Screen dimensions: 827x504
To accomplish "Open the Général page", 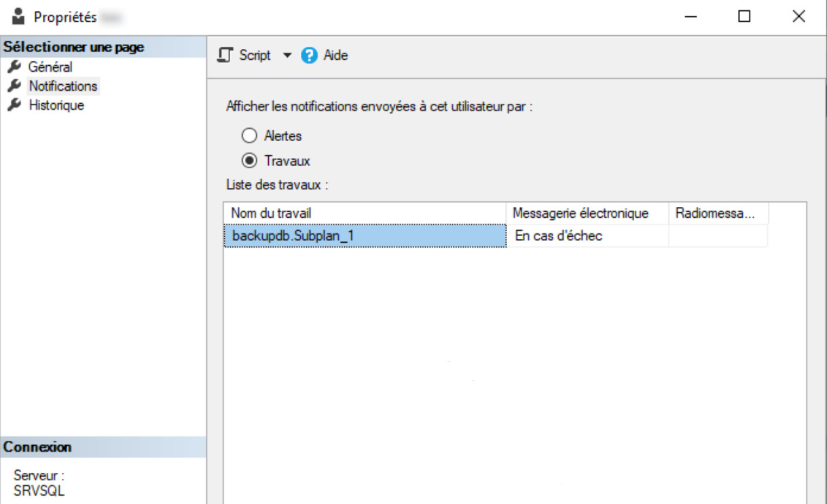I will click(50, 67).
